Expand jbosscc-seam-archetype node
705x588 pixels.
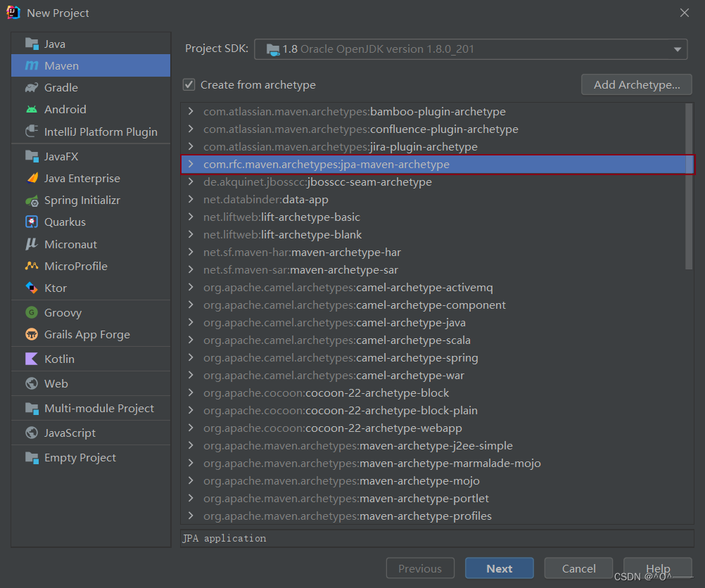(191, 181)
